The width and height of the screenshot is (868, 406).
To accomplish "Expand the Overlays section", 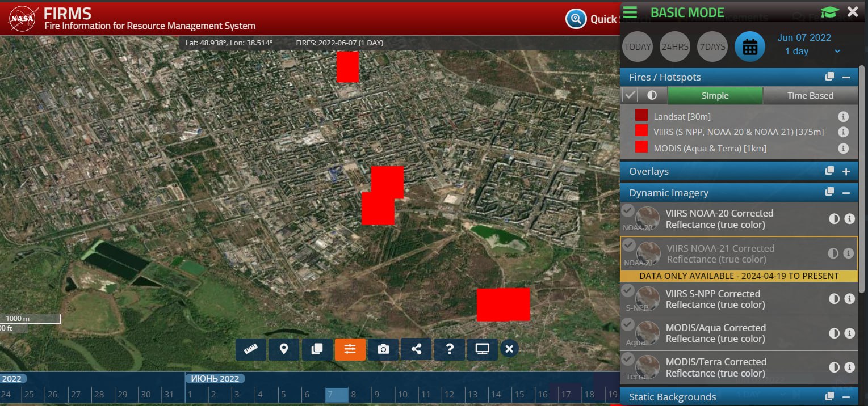I will tap(846, 171).
